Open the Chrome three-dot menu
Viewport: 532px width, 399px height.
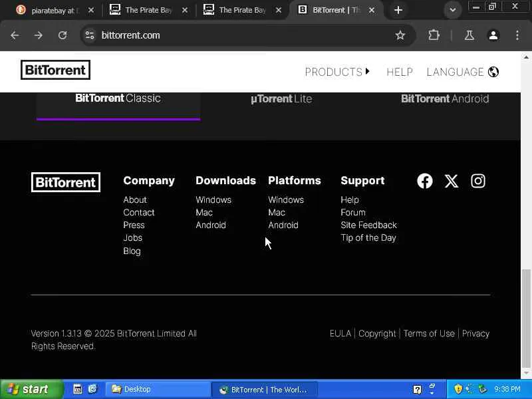(x=517, y=35)
